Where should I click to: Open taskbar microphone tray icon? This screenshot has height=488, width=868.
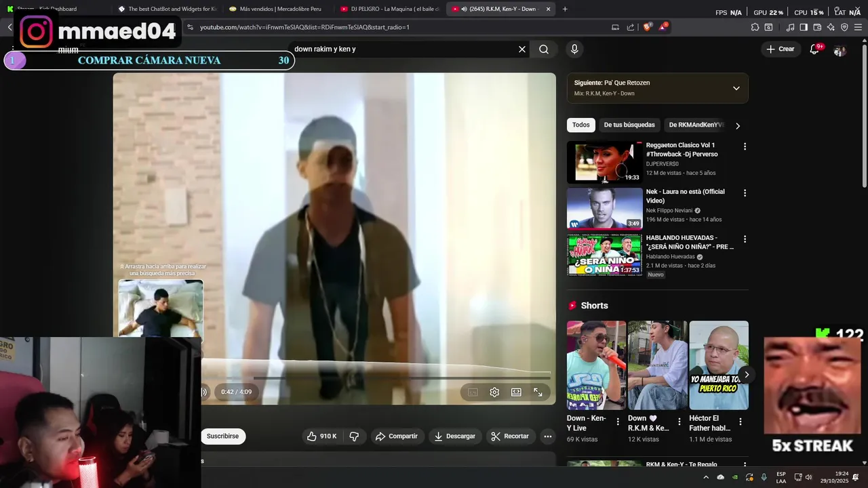point(764,477)
